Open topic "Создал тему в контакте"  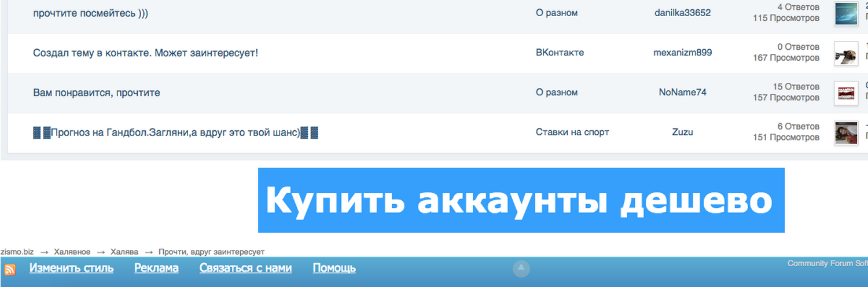coord(145,53)
